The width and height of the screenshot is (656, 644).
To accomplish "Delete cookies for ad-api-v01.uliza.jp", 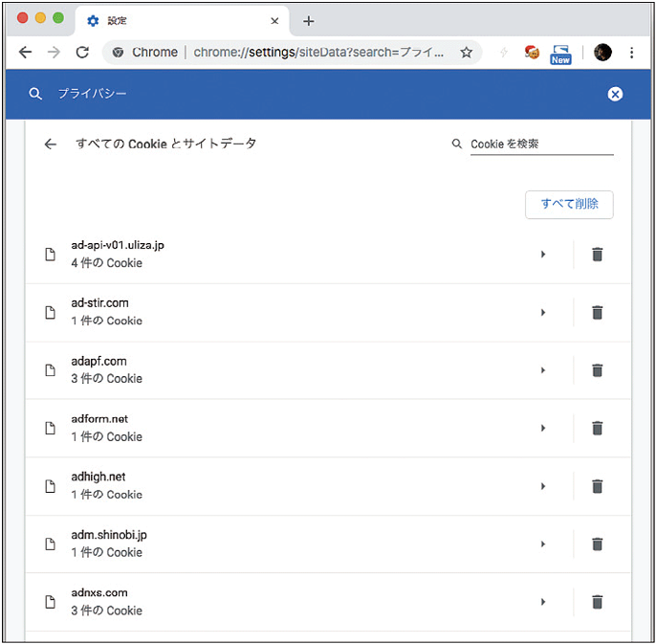I will (597, 255).
